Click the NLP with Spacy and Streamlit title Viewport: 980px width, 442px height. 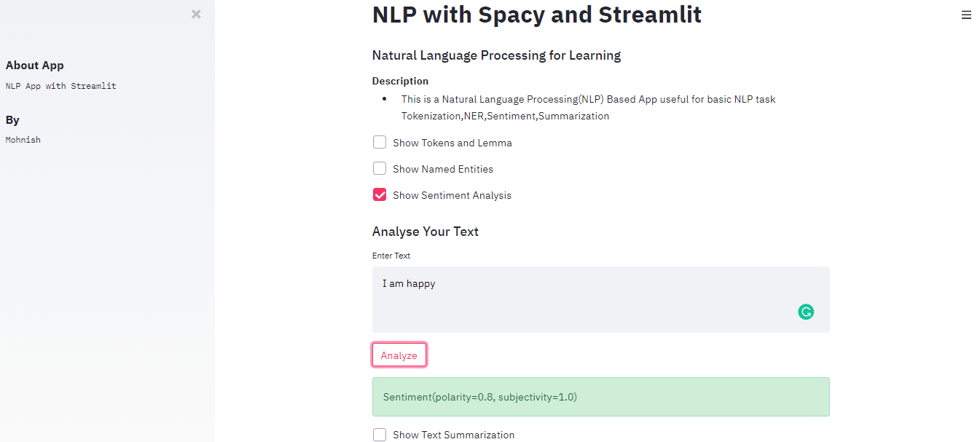click(x=536, y=15)
